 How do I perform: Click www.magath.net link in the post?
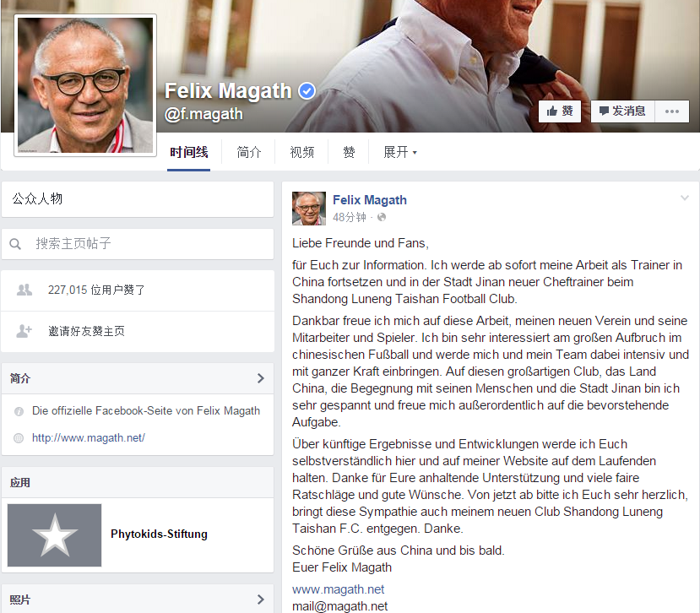point(338,589)
